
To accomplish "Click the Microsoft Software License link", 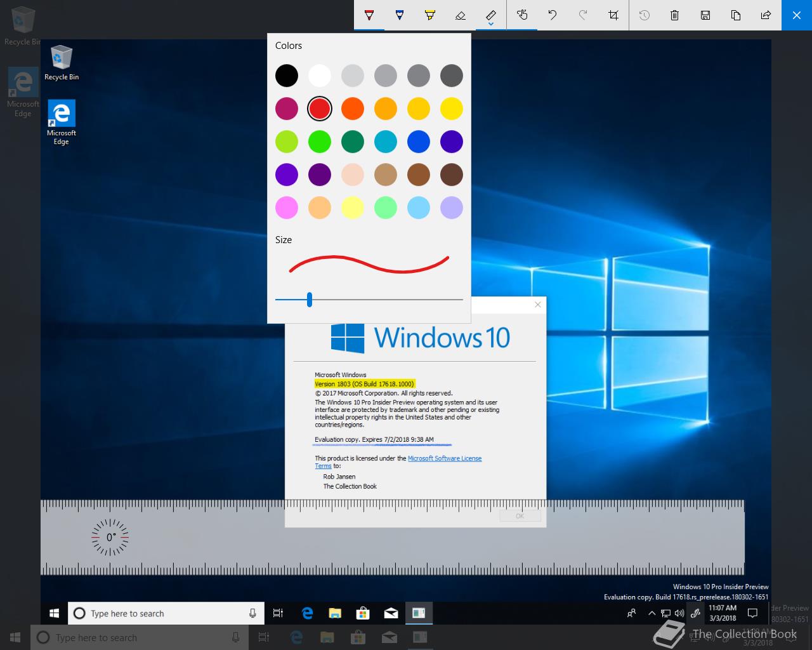I will click(x=444, y=458).
